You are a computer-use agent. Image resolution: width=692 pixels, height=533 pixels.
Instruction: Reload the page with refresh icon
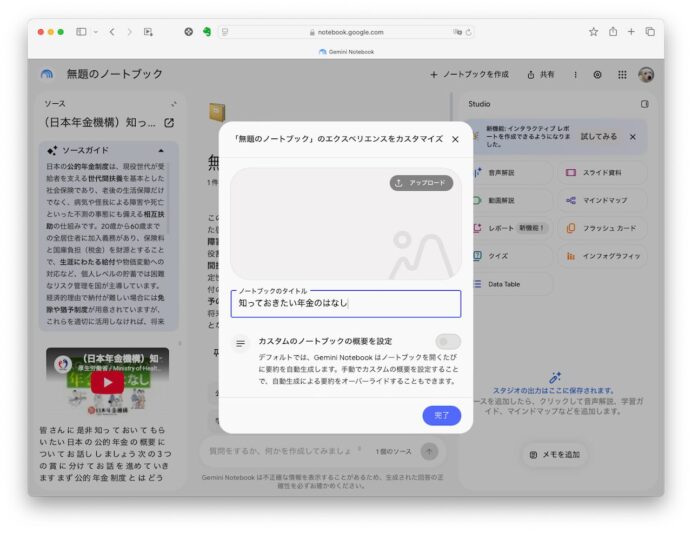click(x=469, y=32)
